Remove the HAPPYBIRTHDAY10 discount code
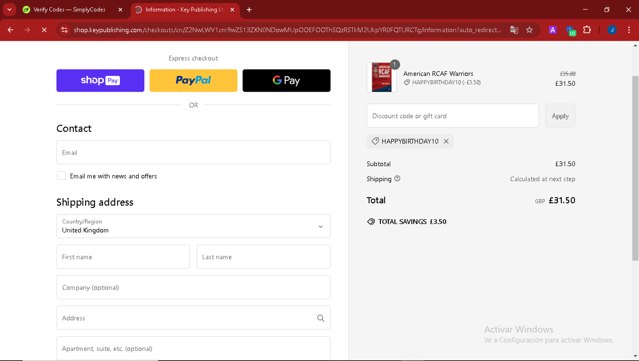Image resolution: width=639 pixels, height=361 pixels. point(446,141)
